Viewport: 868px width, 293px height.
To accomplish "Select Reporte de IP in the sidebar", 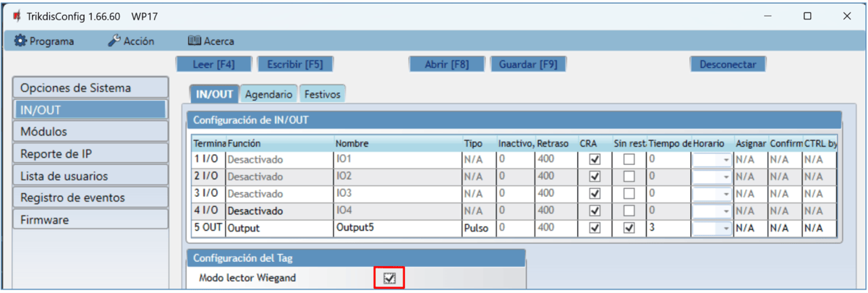I will click(x=90, y=153).
